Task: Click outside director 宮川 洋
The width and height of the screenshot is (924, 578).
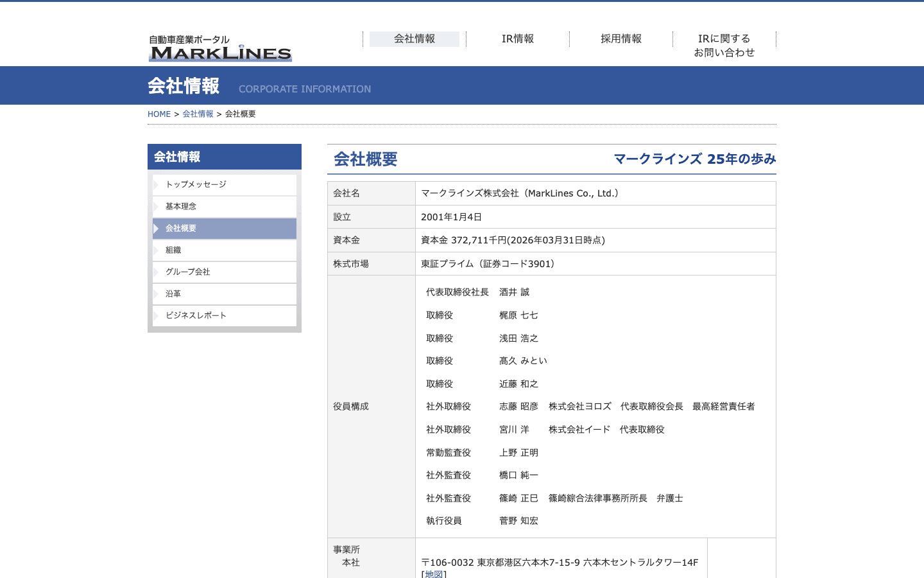Action: (x=515, y=430)
